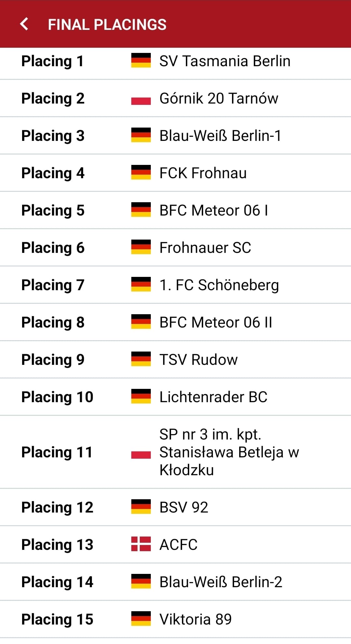Open Blau-Weiß Berlin-1 team entry
The width and height of the screenshot is (351, 644).
[220, 136]
